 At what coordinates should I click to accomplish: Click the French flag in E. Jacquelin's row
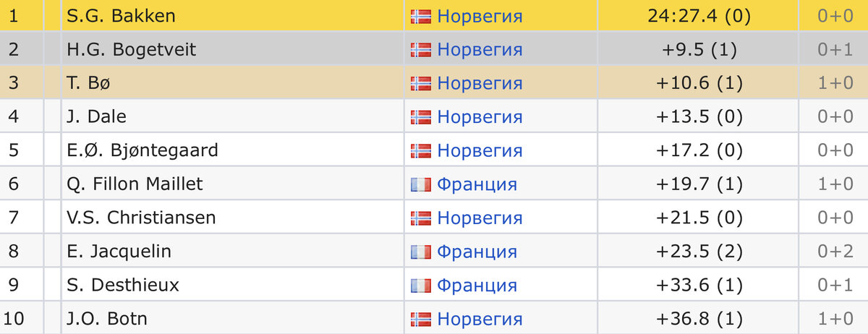click(x=420, y=252)
